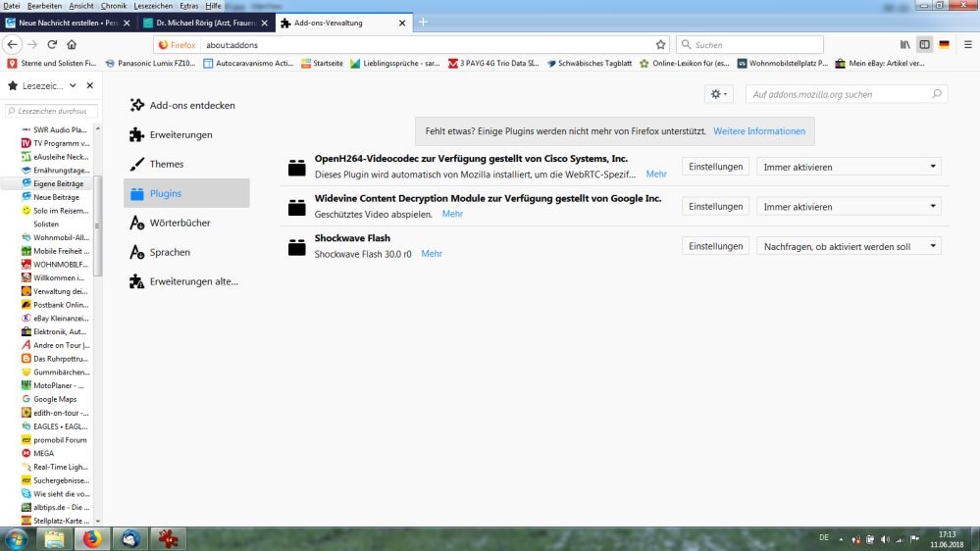Screen dimensions: 980x551
Task: Open OpenH264 activation dropdown
Action: 849,167
